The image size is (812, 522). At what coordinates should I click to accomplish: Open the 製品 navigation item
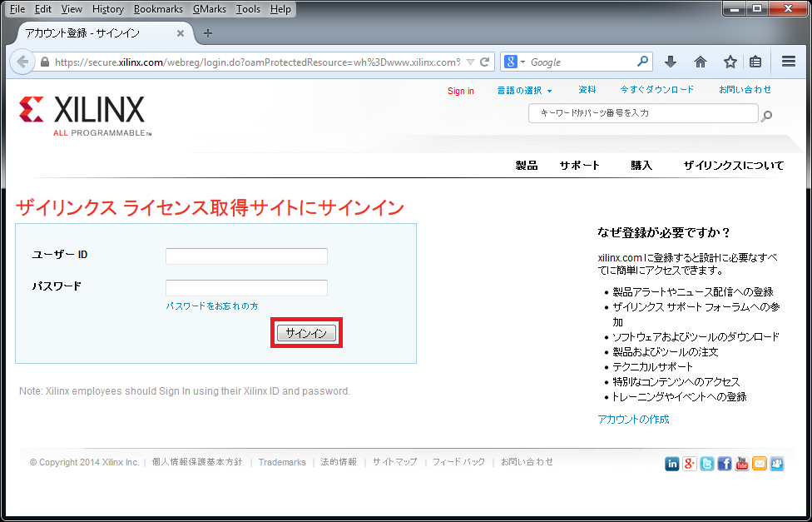point(527,166)
